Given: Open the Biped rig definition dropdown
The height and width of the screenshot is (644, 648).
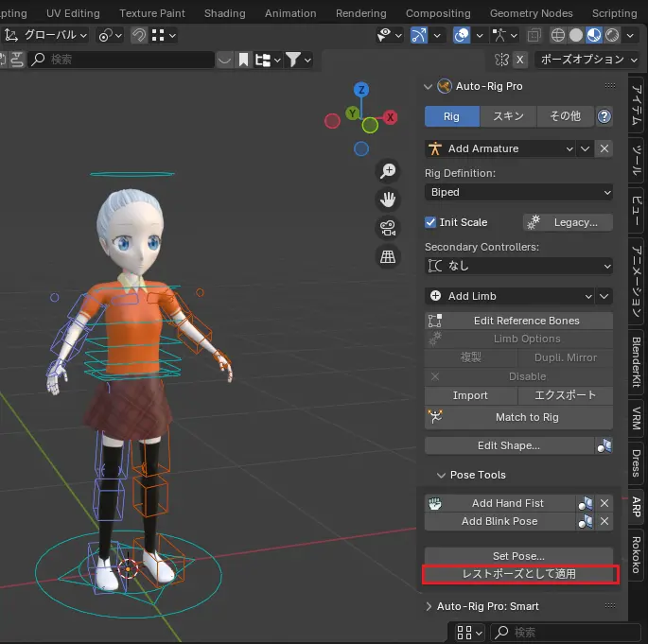Looking at the screenshot, I should (518, 193).
